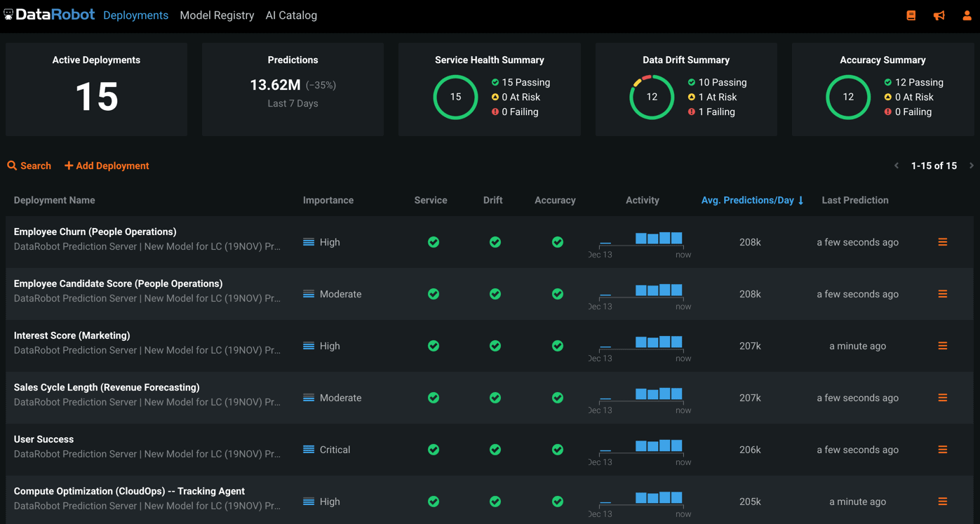Open actions menu for Employee Churn row
The width and height of the screenshot is (980, 524).
point(943,242)
